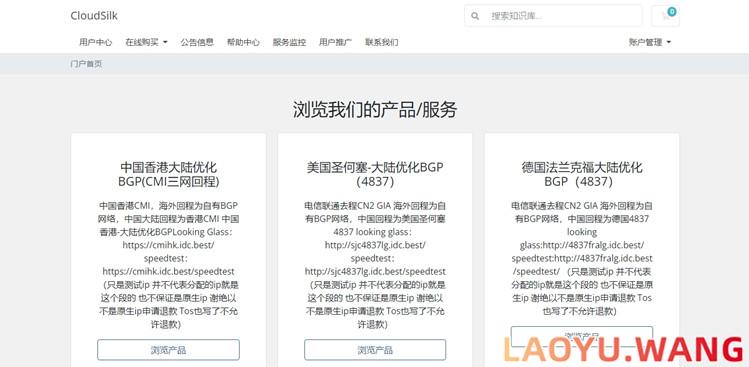Screen dimensions: 749x367
Task: Click the cart item count badge
Action: click(x=672, y=11)
